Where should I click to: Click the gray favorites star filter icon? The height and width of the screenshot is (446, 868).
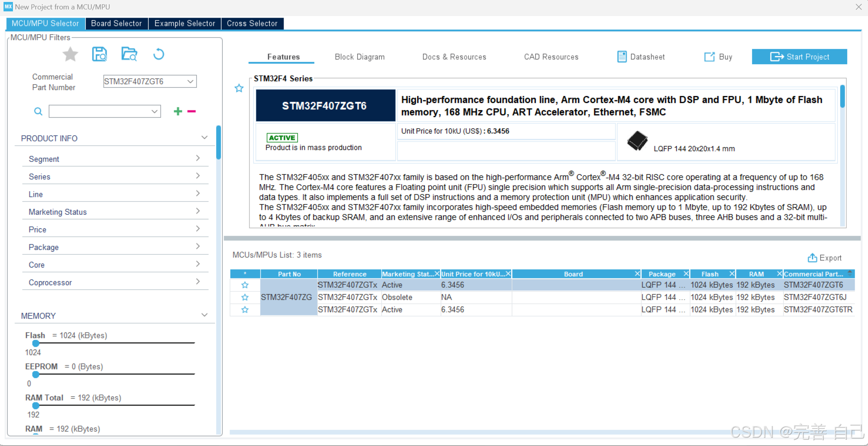click(x=71, y=54)
